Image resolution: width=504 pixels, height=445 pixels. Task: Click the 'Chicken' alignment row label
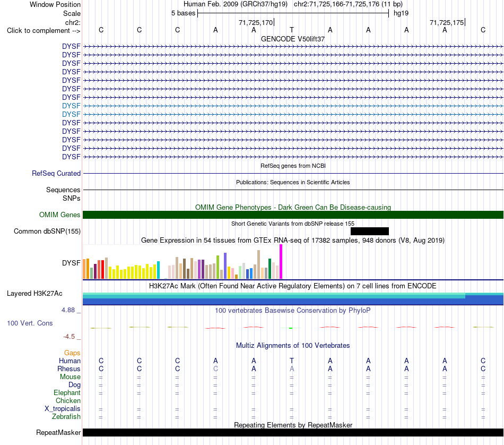coord(68,400)
